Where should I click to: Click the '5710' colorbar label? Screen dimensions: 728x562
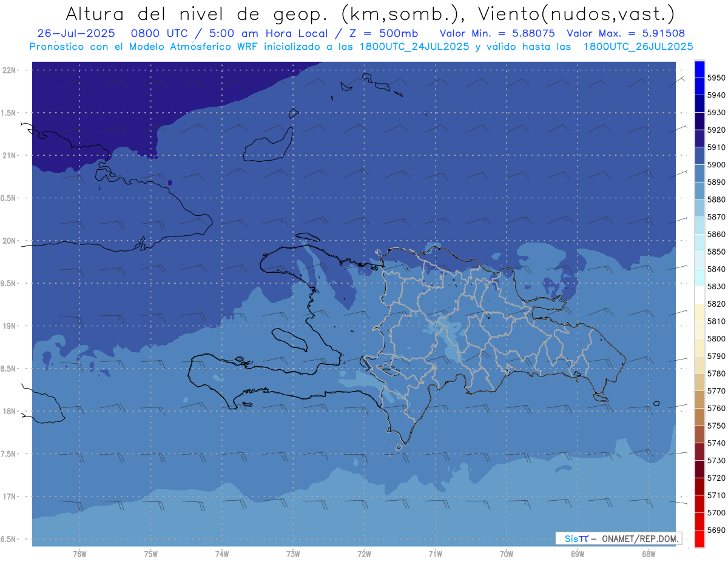pyautogui.click(x=716, y=495)
